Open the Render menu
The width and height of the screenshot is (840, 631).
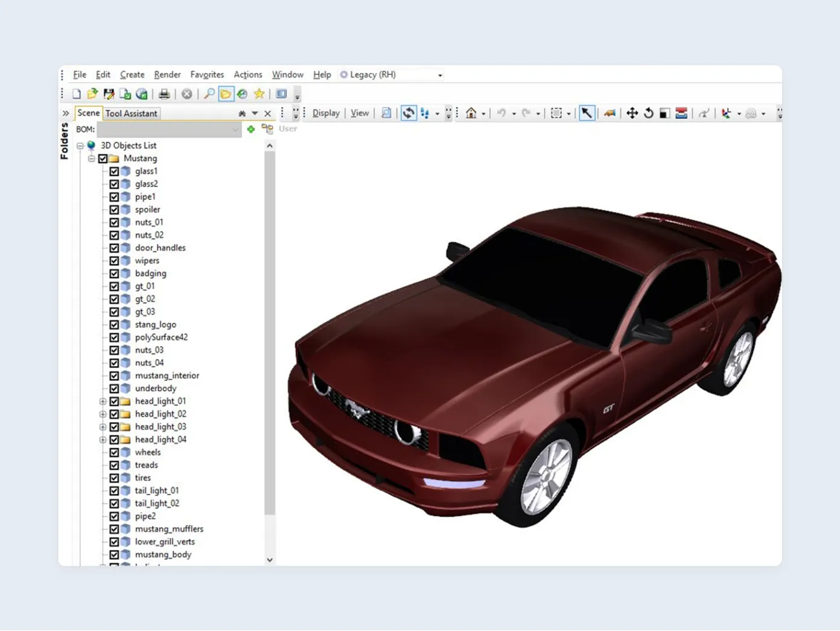pos(167,75)
